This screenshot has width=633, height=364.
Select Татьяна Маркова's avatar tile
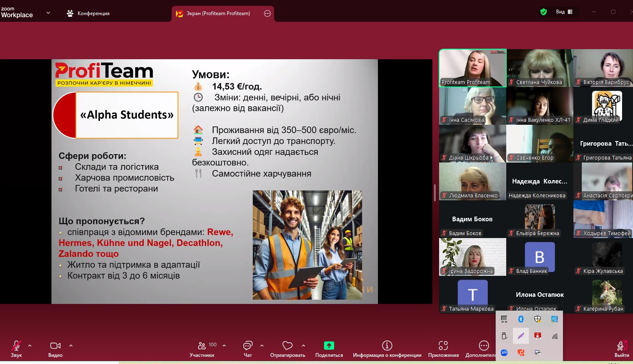[x=473, y=295]
